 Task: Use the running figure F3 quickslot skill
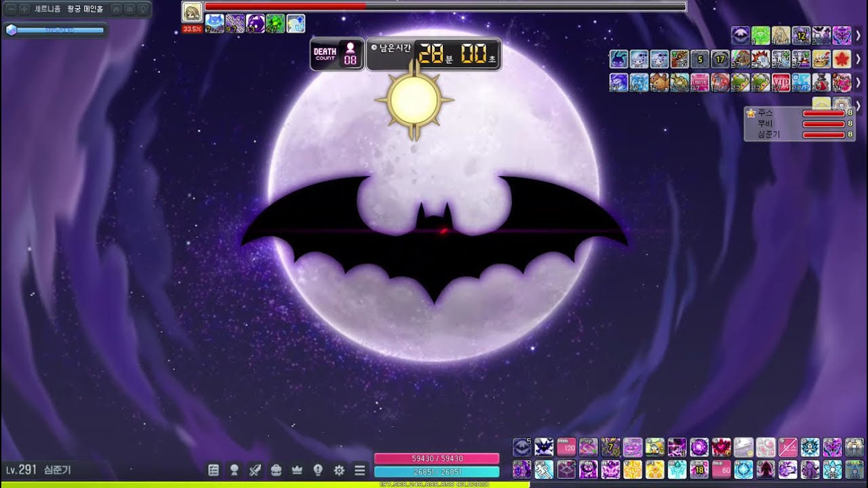point(544,470)
